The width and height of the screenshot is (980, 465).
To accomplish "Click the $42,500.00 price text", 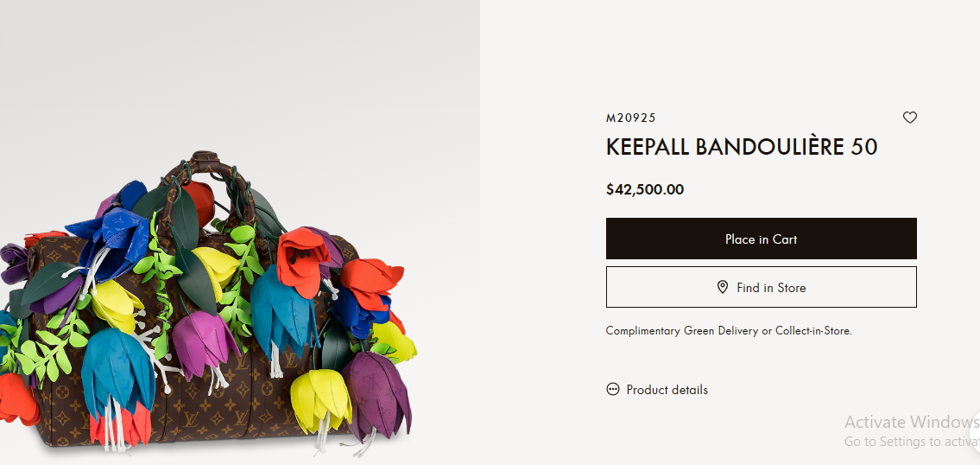I will (x=645, y=189).
